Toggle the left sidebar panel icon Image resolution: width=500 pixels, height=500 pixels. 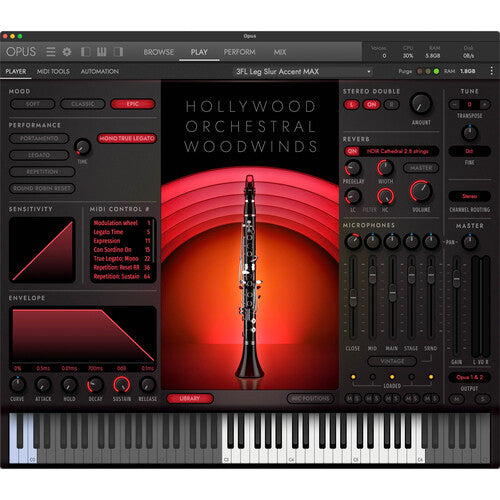point(86,52)
